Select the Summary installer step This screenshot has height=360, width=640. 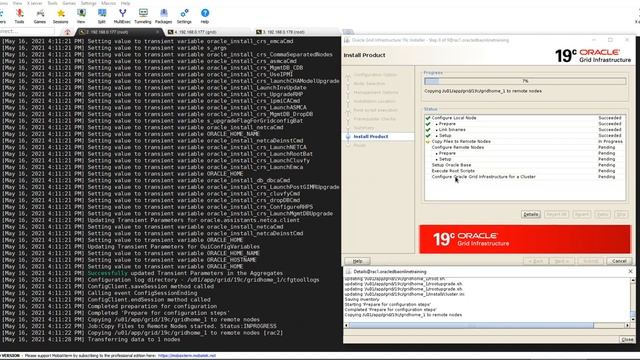(x=364, y=128)
